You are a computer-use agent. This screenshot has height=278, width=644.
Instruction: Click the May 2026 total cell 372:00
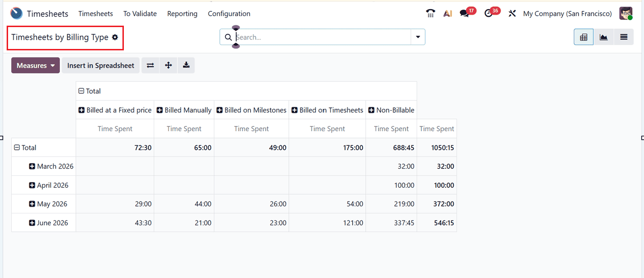pyautogui.click(x=437, y=204)
